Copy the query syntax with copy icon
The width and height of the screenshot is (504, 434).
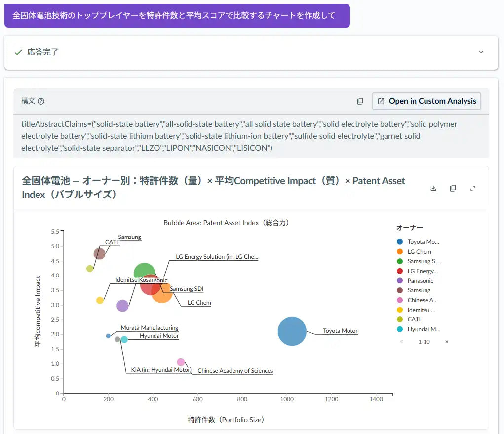[360, 101]
